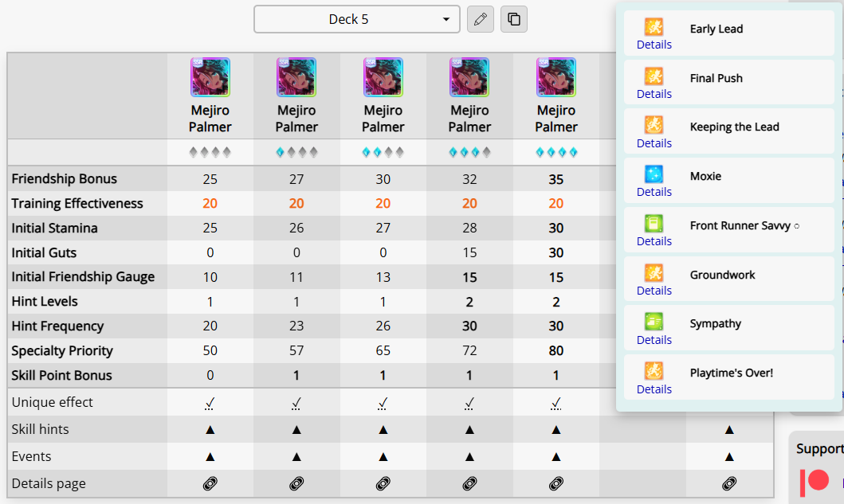Click the blue Moxie skill icon
844x504 pixels.
(654, 174)
